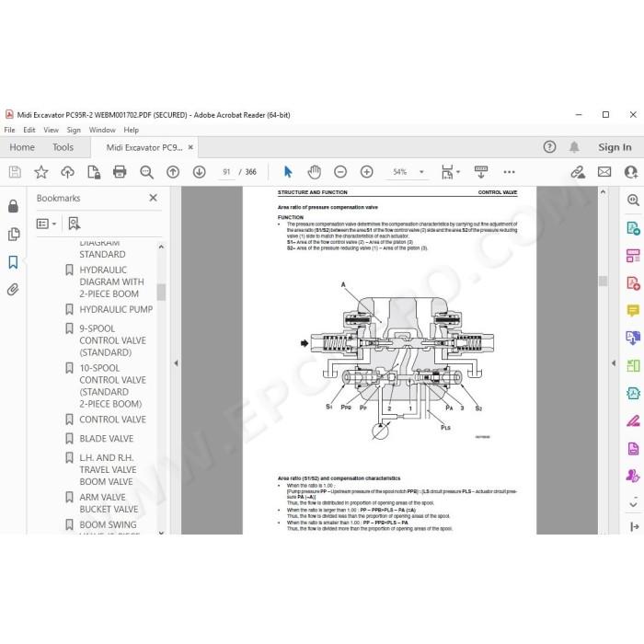Add the document to starred files
644x644 pixels.
(41, 172)
